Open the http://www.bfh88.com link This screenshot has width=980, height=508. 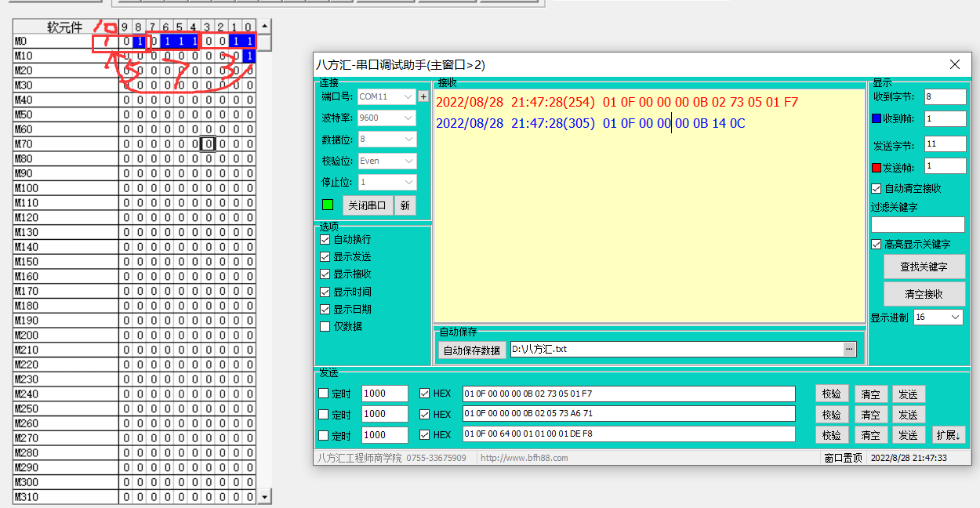click(x=524, y=458)
